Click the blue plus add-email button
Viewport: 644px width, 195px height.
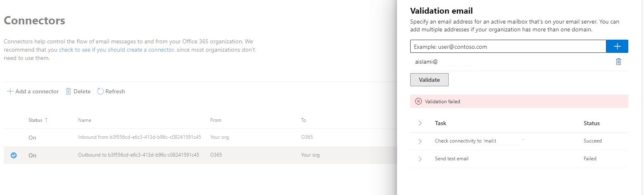pos(617,46)
